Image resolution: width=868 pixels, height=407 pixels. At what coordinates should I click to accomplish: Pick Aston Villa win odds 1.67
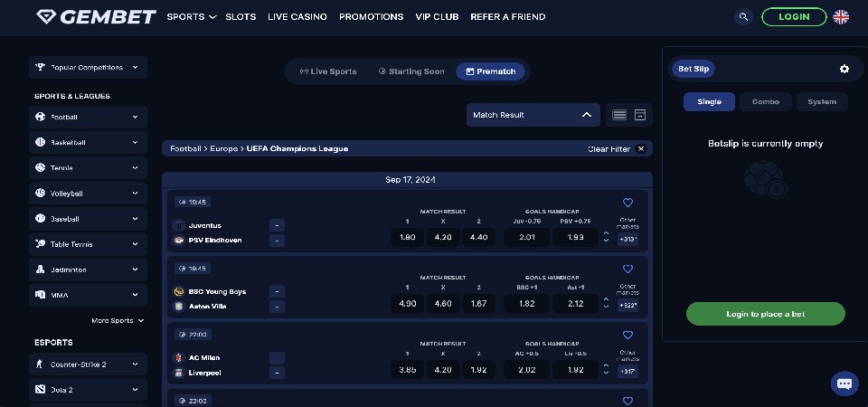(479, 304)
